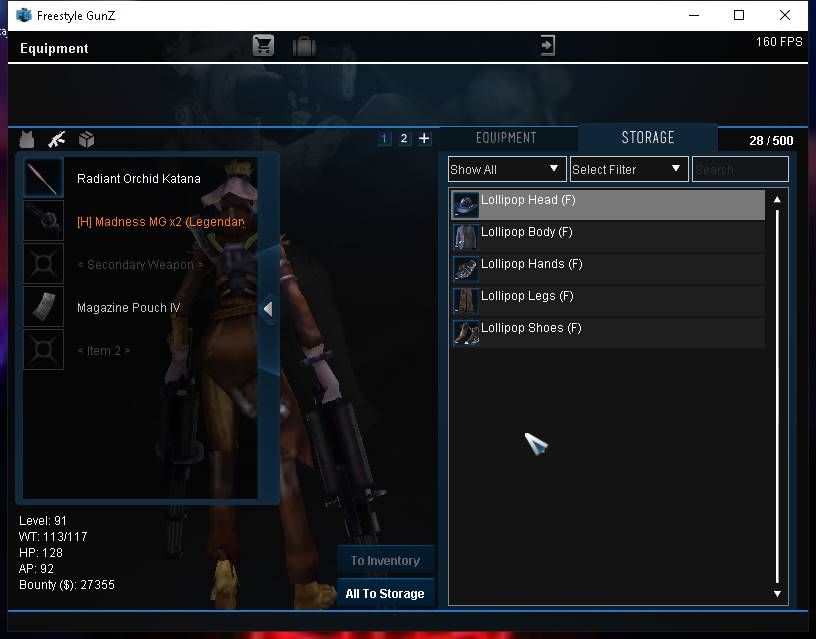Select the Radiant Orchid Katana text
Viewport: 816px width, 639px height.
click(138, 178)
